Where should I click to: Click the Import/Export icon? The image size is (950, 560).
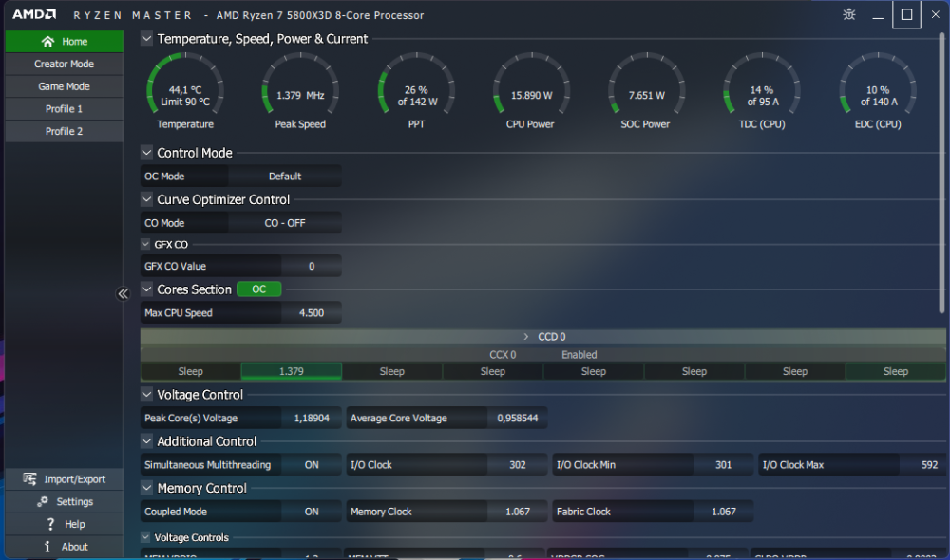pyautogui.click(x=29, y=479)
